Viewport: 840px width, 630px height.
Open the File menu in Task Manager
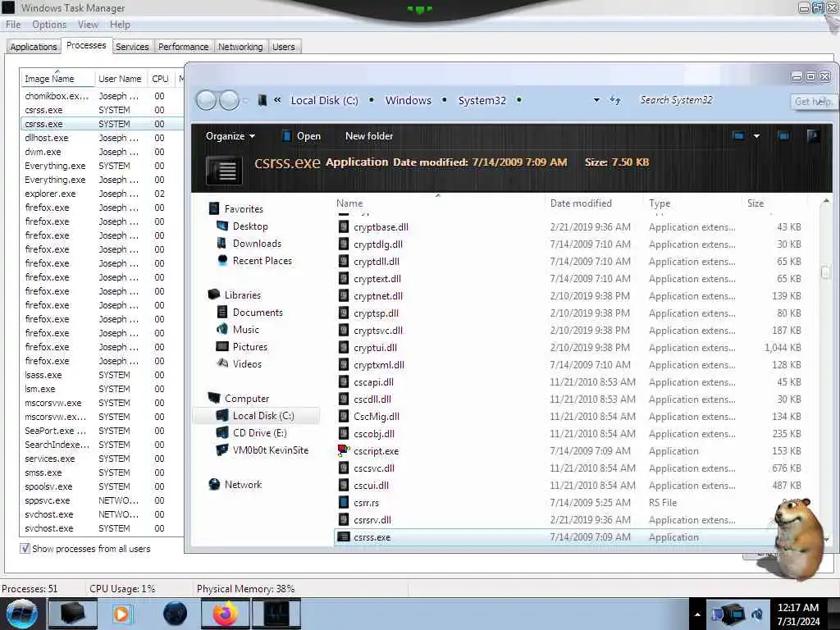click(x=13, y=25)
